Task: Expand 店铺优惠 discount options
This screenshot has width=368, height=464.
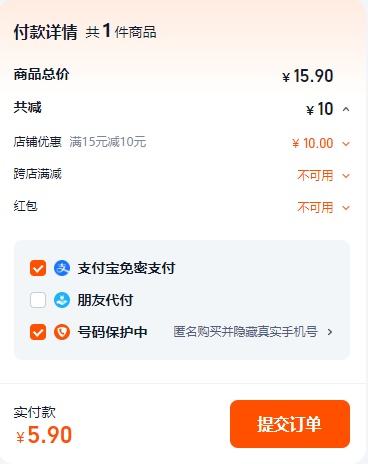Action: click(346, 144)
